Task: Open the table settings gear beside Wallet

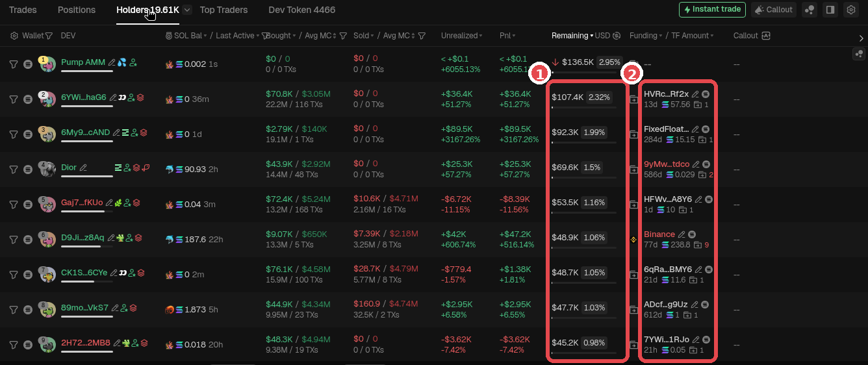Action: click(x=14, y=36)
